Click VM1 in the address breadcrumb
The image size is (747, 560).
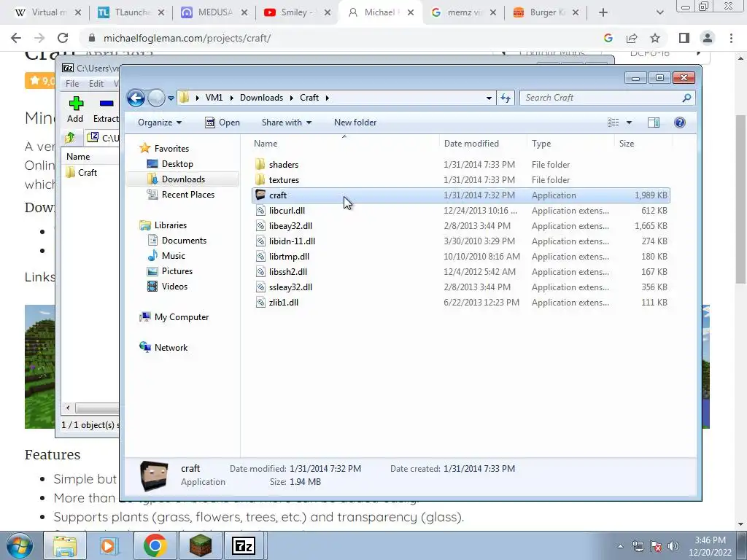214,98
